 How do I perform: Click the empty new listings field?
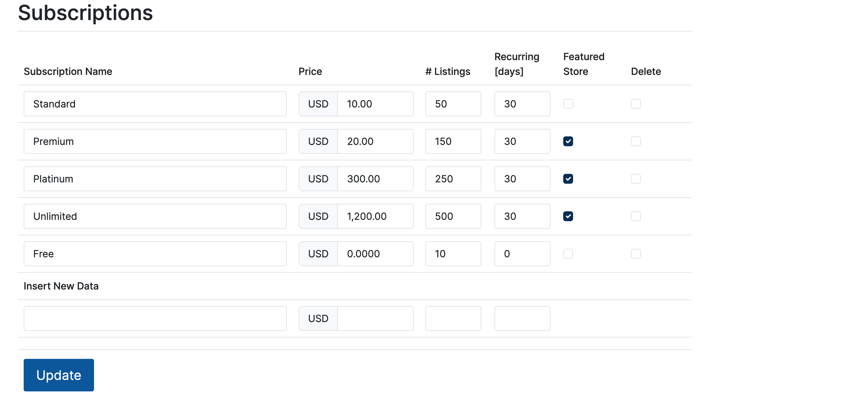click(453, 318)
